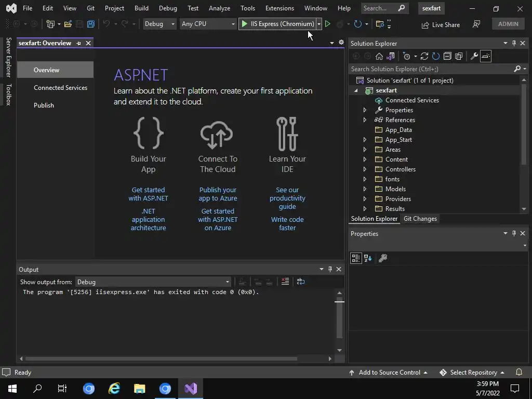Toggle Word Wrap icon in Output window
Image resolution: width=532 pixels, height=399 pixels.
(x=301, y=282)
